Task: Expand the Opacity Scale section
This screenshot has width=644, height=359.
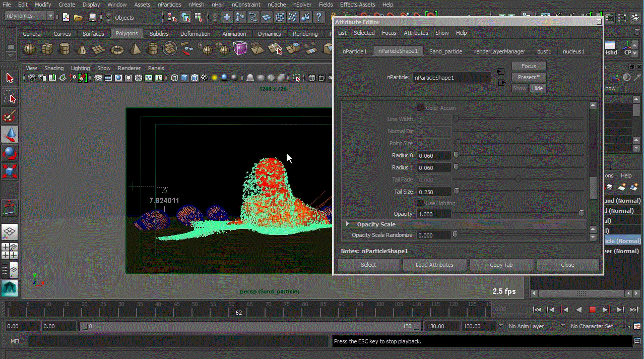Action: (347, 224)
